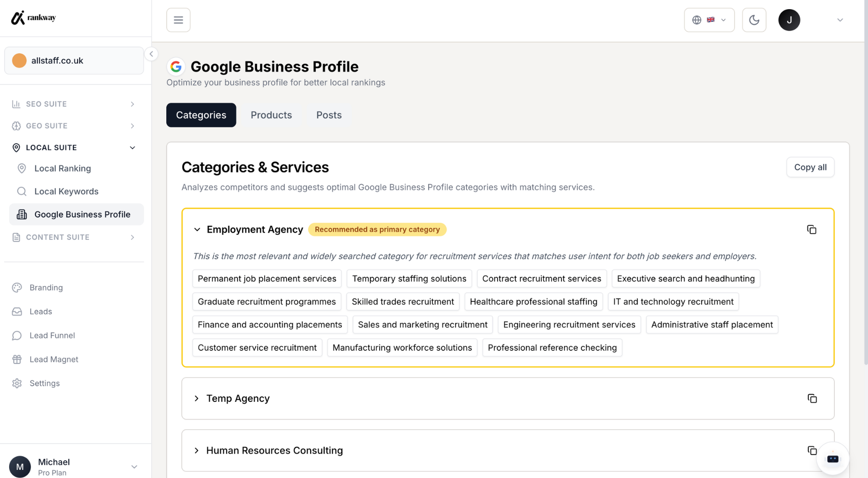Copy the Temp Agency category

812,399
